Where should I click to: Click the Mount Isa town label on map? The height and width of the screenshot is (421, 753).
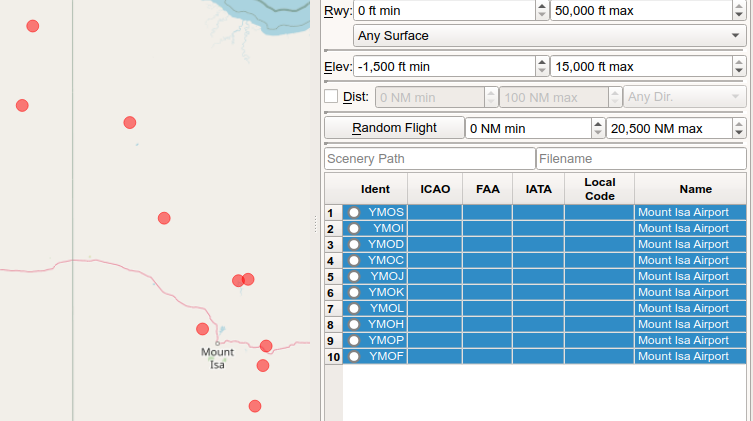coord(217,358)
